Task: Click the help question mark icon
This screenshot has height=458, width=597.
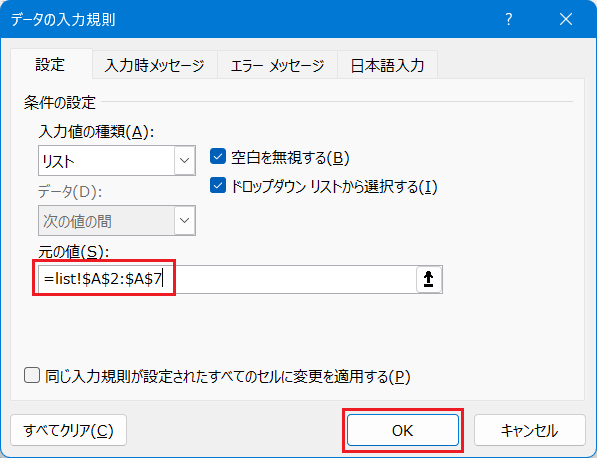Action: 509,19
